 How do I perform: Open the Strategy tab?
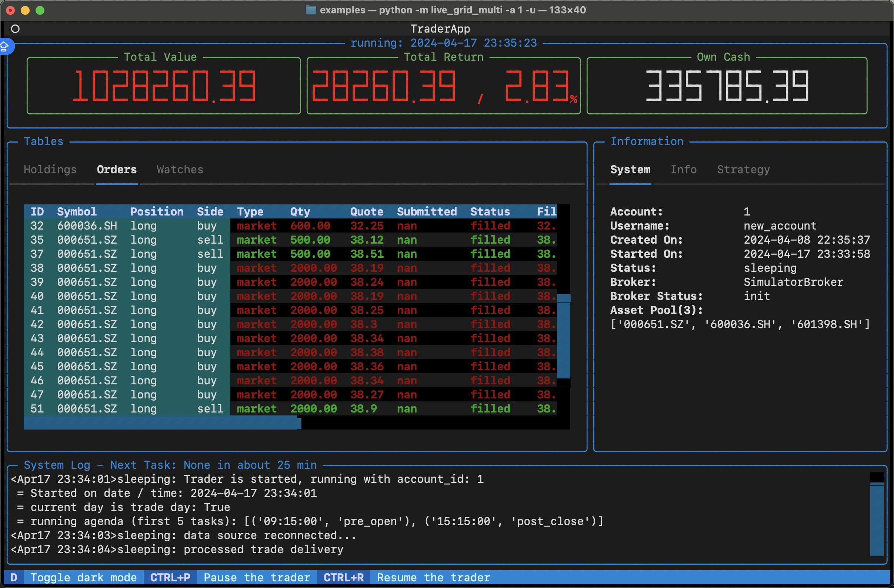(x=743, y=170)
